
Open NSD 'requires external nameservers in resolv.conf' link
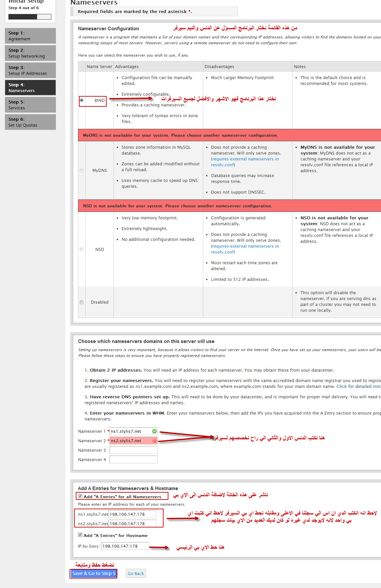pyautogui.click(x=245, y=249)
